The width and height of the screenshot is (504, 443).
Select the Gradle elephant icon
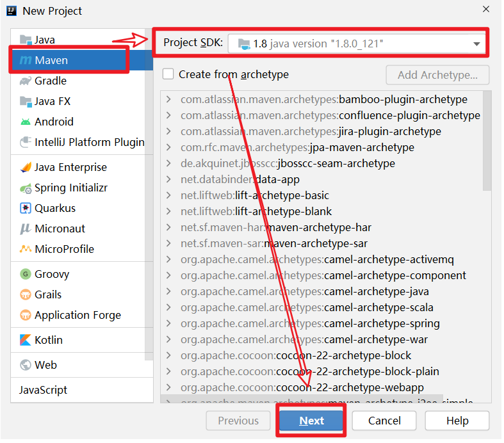point(26,81)
